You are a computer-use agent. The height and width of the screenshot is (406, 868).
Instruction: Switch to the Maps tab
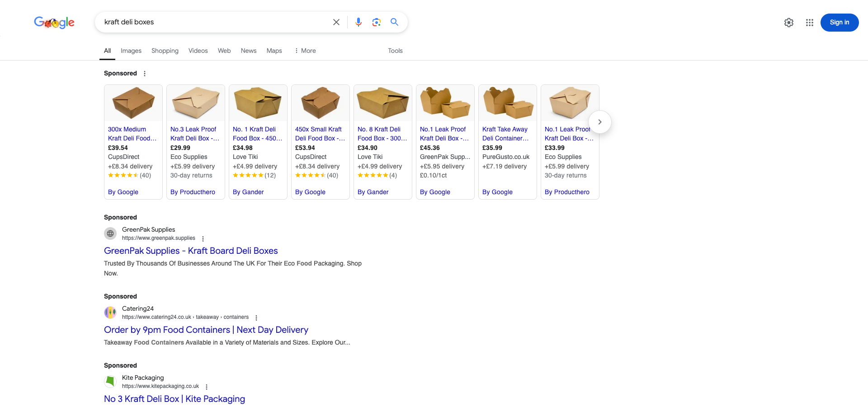[274, 51]
